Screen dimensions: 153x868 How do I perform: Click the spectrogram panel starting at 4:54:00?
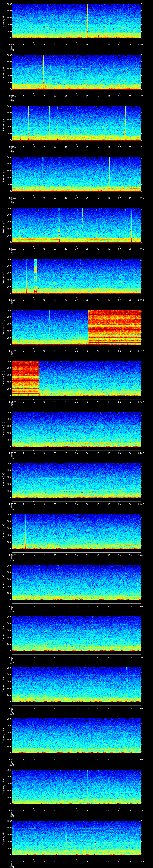click(x=76, y=531)
